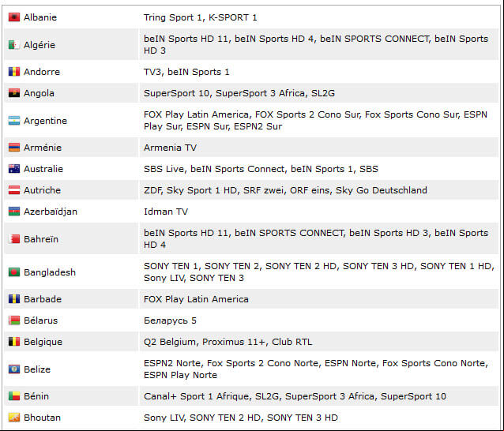Open the Arménie country label
This screenshot has height=431, width=504.
pyautogui.click(x=43, y=148)
